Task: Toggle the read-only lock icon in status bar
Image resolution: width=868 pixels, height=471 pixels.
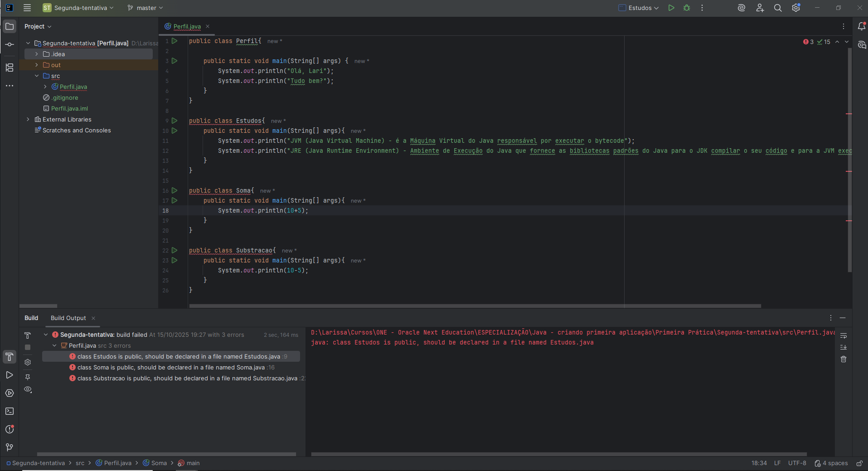Action: [859, 463]
